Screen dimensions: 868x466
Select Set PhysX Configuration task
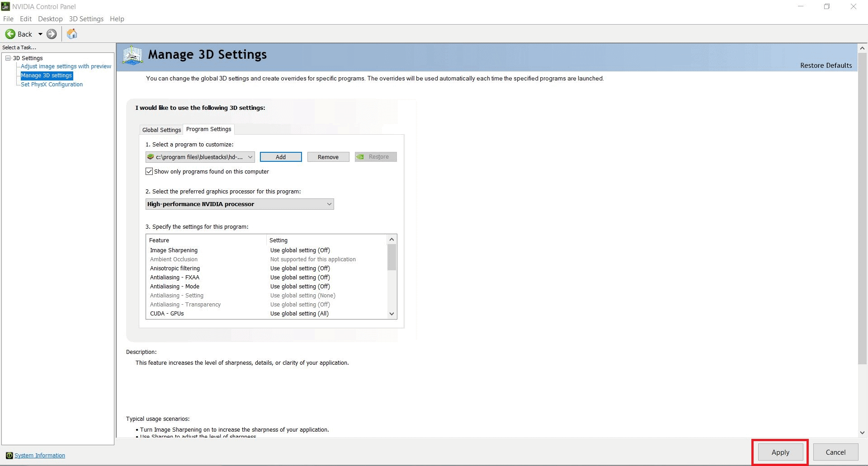pos(52,85)
